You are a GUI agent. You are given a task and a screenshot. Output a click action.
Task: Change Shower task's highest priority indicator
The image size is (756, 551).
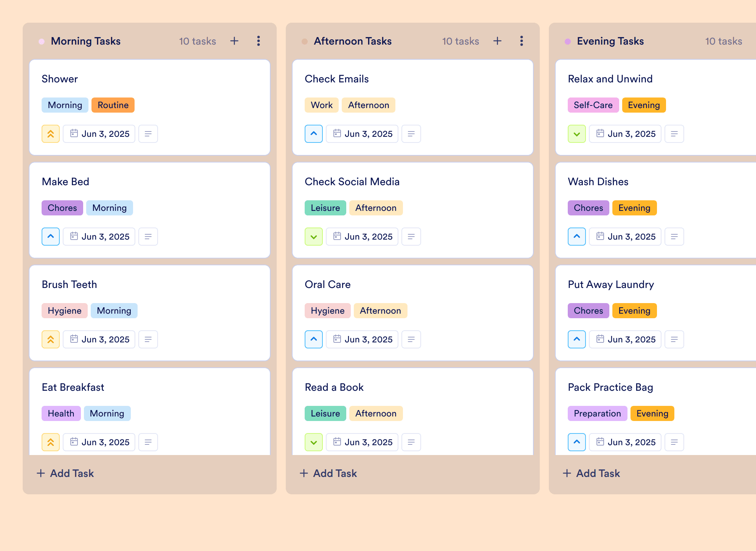tap(51, 134)
